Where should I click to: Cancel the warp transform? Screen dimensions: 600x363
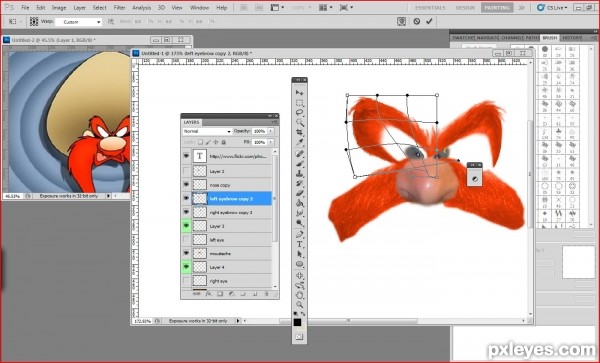417,21
